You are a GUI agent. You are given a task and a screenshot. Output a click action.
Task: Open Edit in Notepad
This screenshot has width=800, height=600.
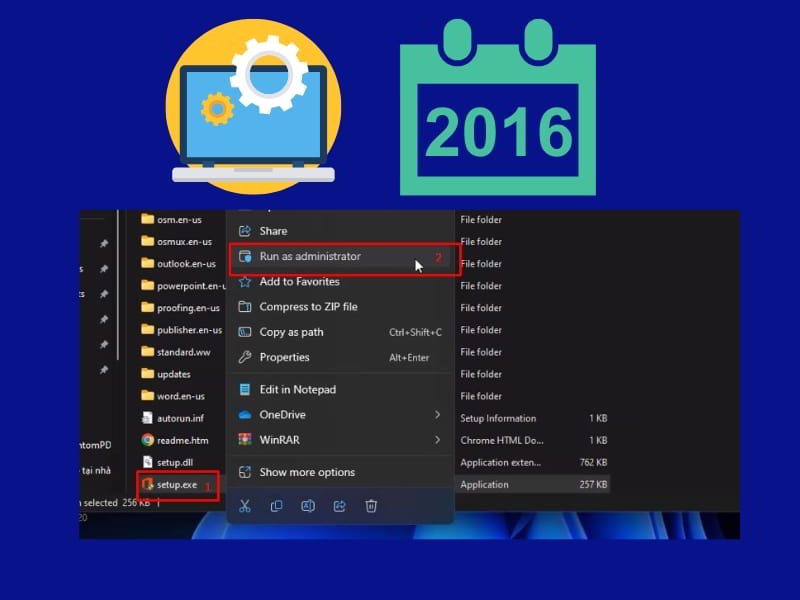click(x=300, y=390)
